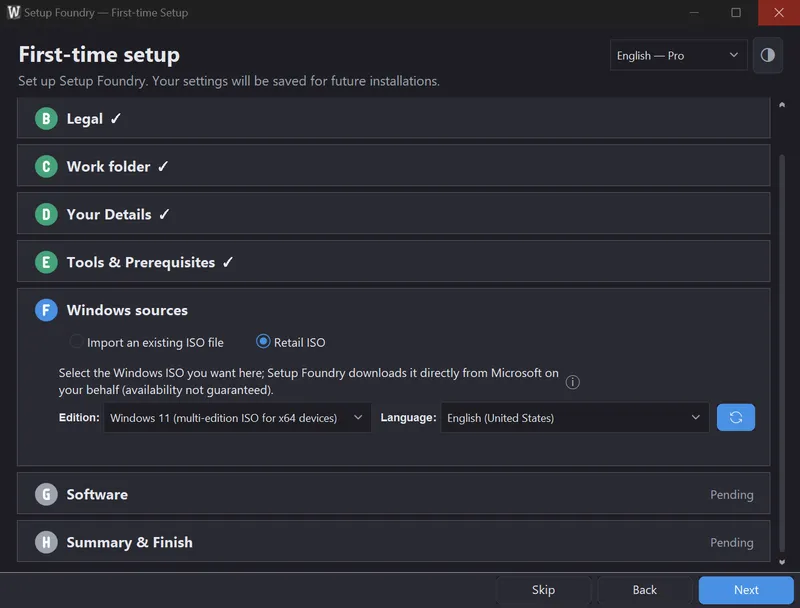Click the scrollbar down arrow

pos(782,562)
